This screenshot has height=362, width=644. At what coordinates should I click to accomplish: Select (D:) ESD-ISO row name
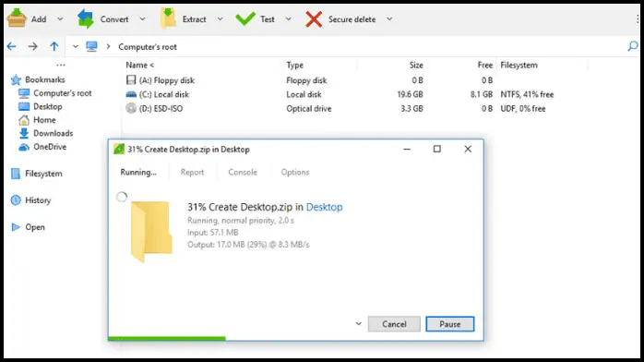(161, 108)
